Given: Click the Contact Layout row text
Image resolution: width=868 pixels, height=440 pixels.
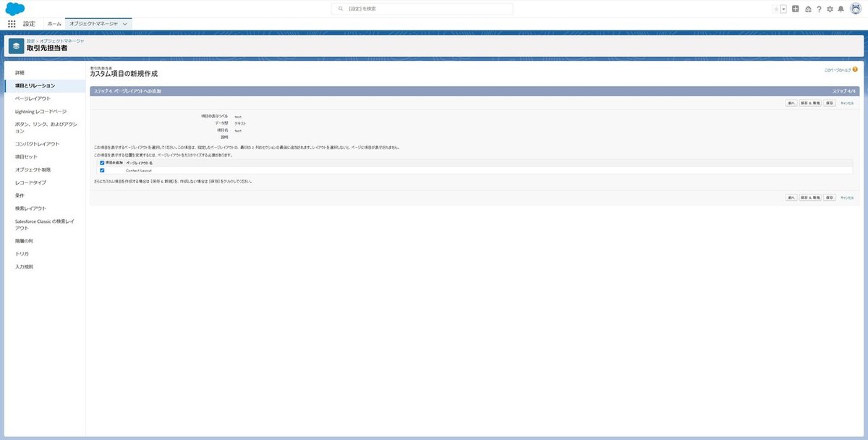Looking at the screenshot, I should click(x=139, y=170).
